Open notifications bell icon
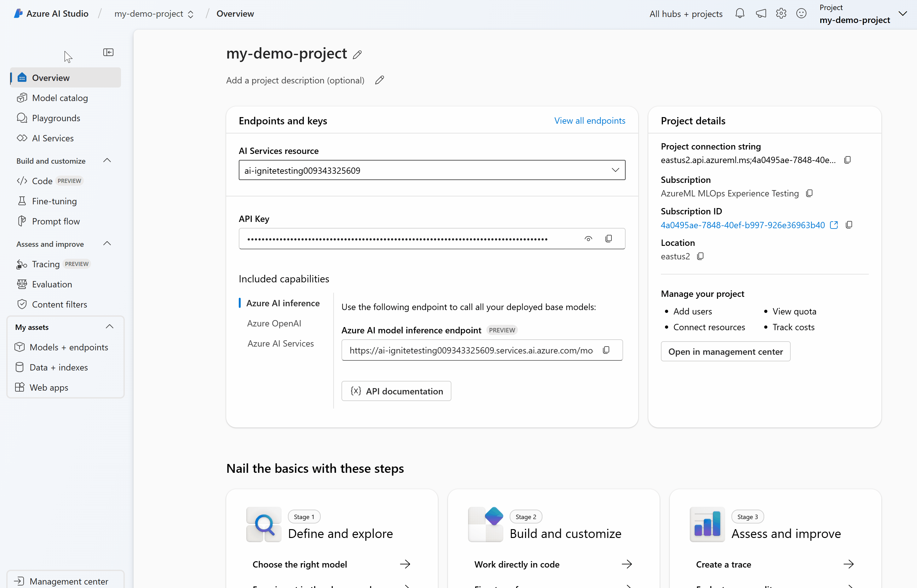 tap(740, 14)
